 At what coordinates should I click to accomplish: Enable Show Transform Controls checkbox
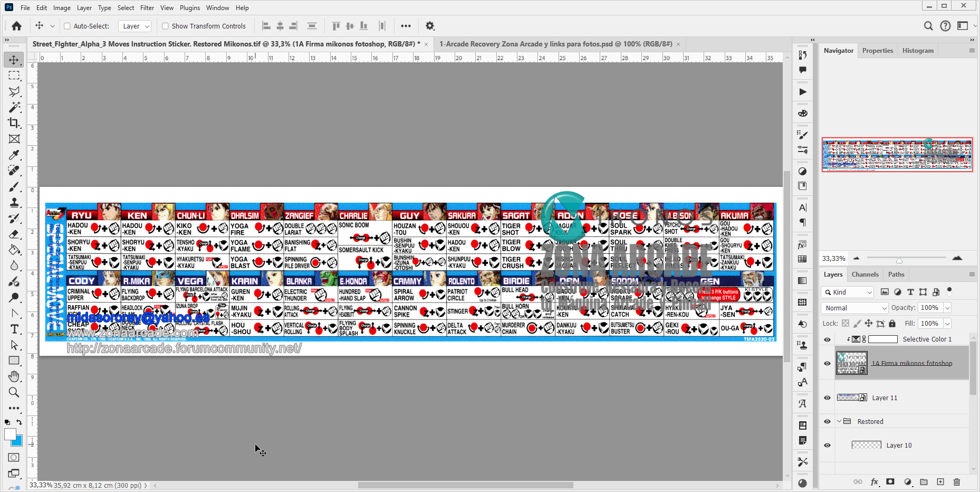[x=165, y=26]
